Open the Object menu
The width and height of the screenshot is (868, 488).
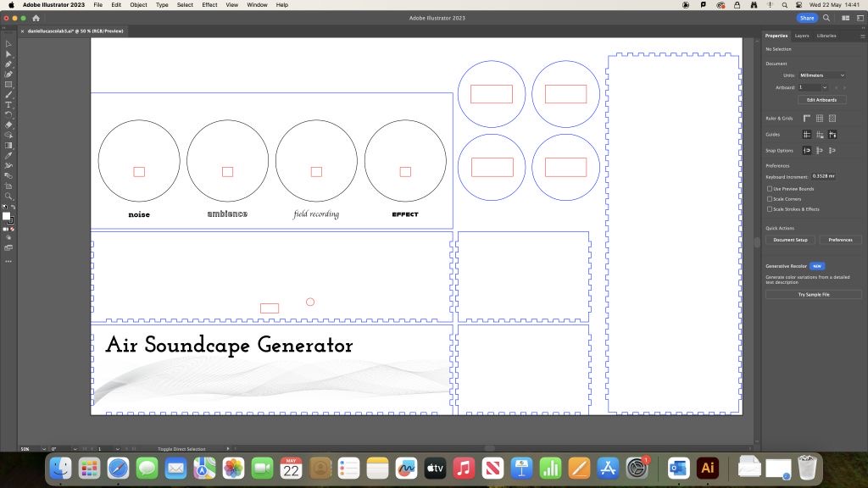point(138,5)
